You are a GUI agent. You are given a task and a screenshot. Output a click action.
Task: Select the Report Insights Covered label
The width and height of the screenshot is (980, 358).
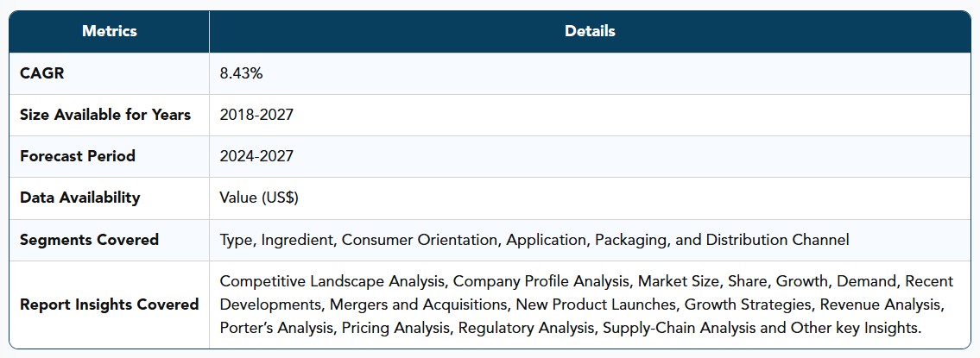click(110, 305)
